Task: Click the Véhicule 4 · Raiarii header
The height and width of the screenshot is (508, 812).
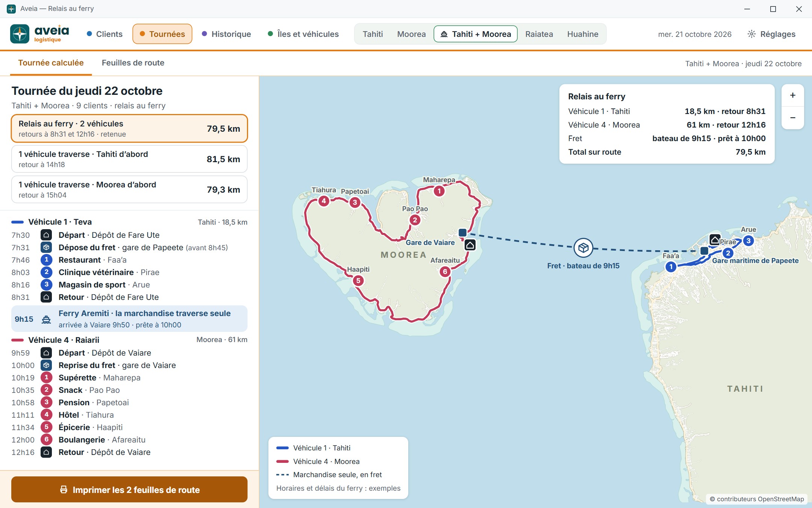Action: pyautogui.click(x=129, y=340)
